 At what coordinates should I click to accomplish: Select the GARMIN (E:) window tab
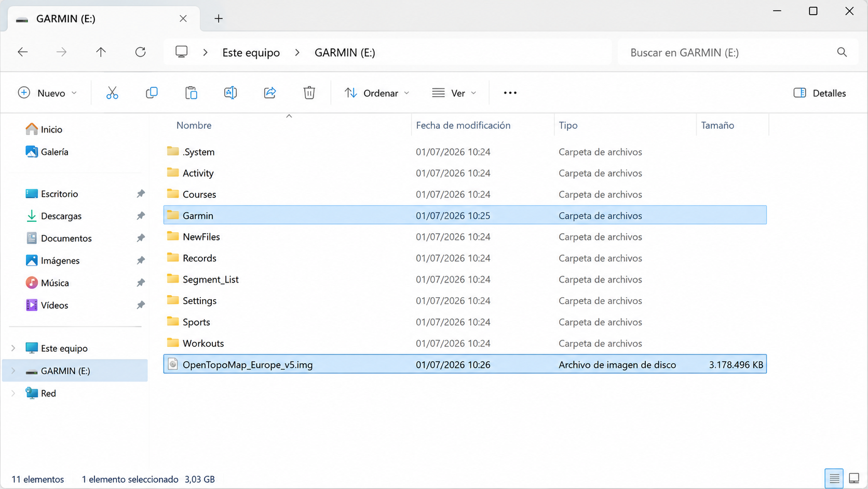click(103, 19)
